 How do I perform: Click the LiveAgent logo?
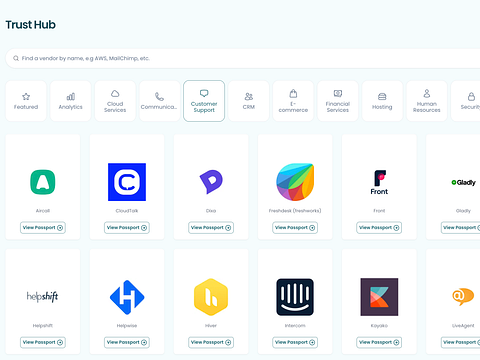463,297
